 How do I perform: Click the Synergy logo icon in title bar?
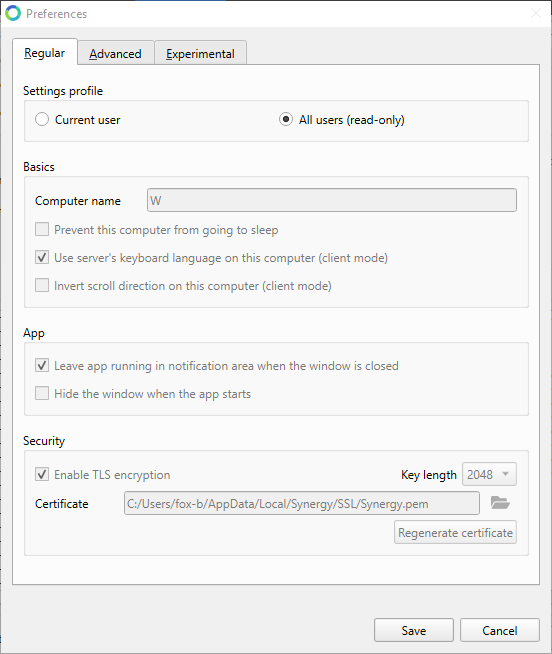coord(13,13)
